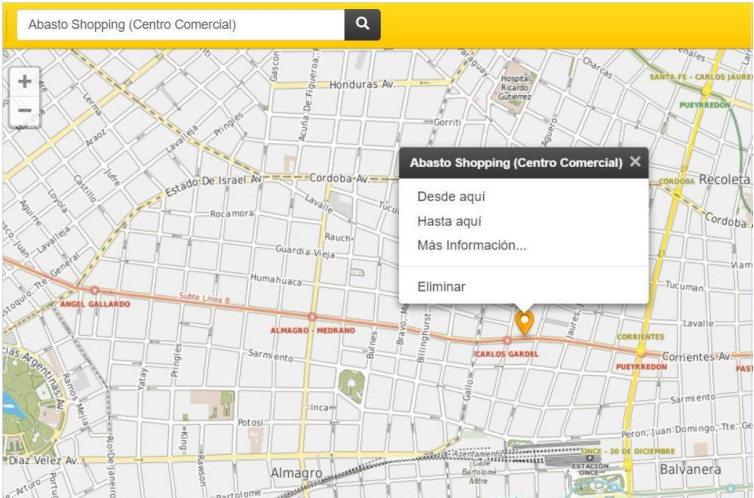Click the "ALMAGRO - MEDRANO" station label
Viewport: 754px width, 498px height.
click(x=313, y=330)
